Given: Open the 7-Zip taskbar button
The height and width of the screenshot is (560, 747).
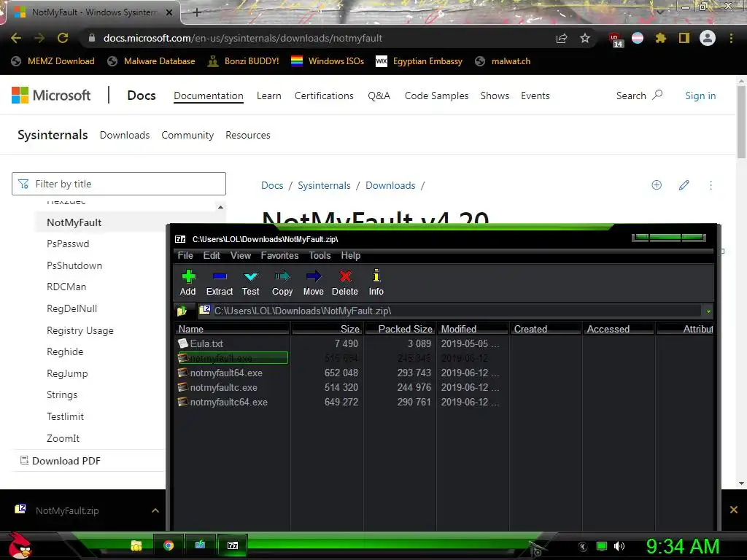Looking at the screenshot, I should click(x=233, y=545).
